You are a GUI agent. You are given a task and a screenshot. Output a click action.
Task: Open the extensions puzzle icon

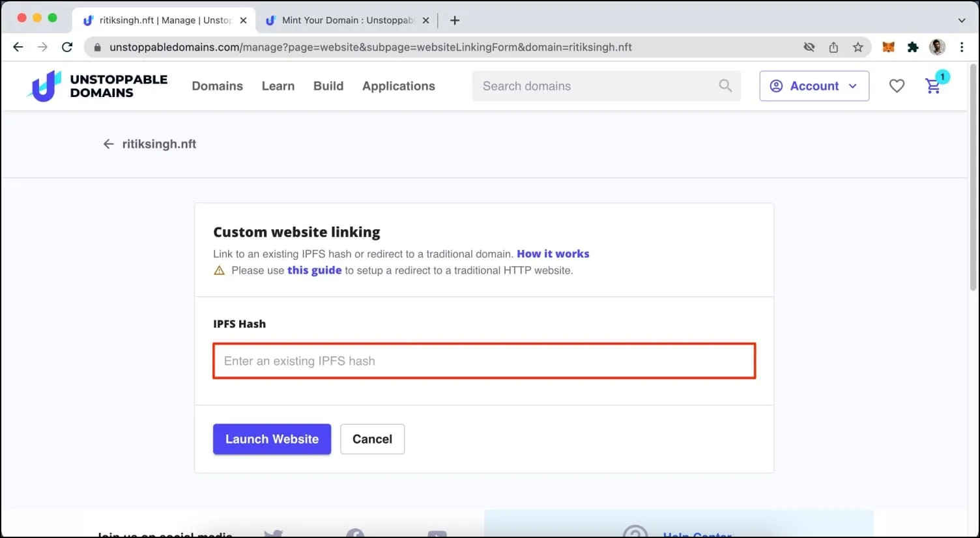[913, 47]
